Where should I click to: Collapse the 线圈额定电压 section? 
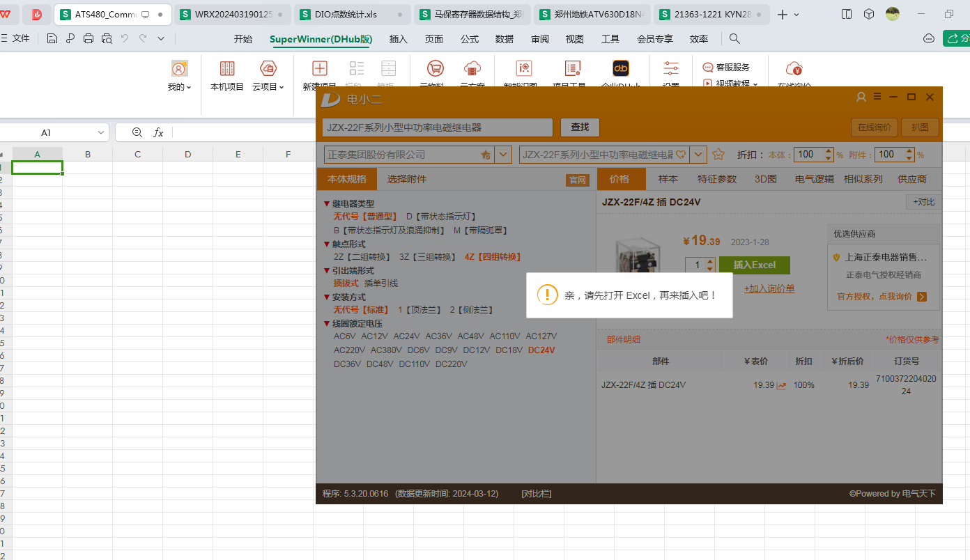[327, 324]
